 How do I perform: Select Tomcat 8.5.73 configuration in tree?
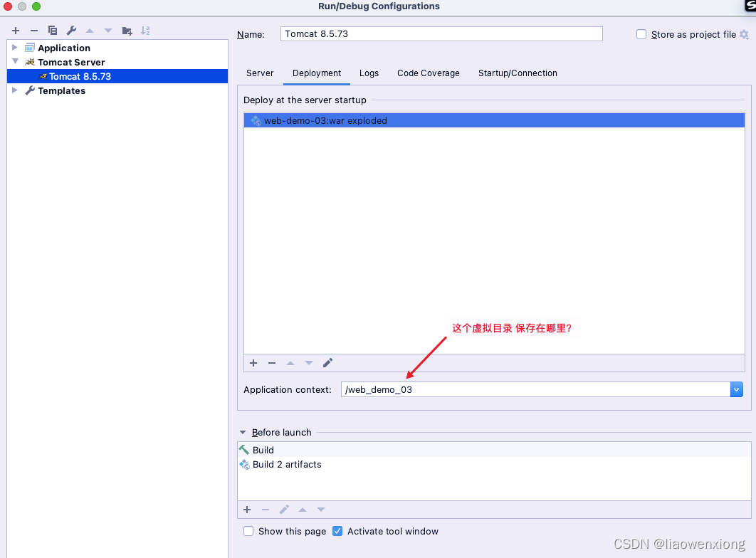click(x=117, y=76)
